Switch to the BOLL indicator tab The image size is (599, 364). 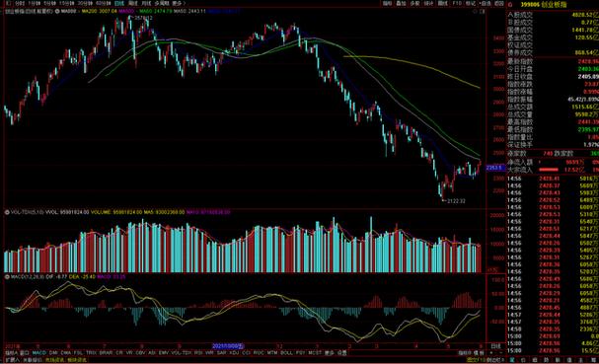[286, 352]
